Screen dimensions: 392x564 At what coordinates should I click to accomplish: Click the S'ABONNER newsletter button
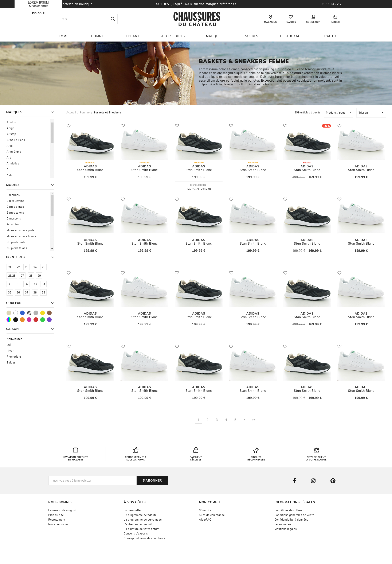pyautogui.click(x=152, y=481)
